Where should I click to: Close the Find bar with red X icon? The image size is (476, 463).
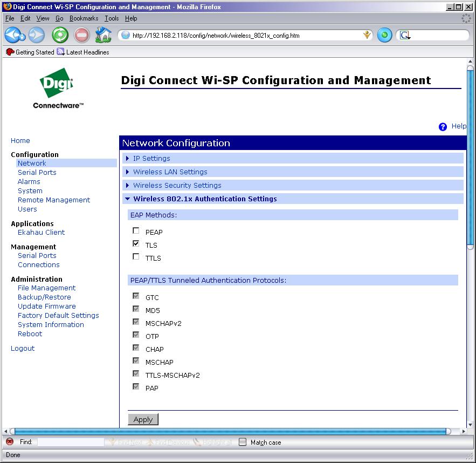coord(9,442)
